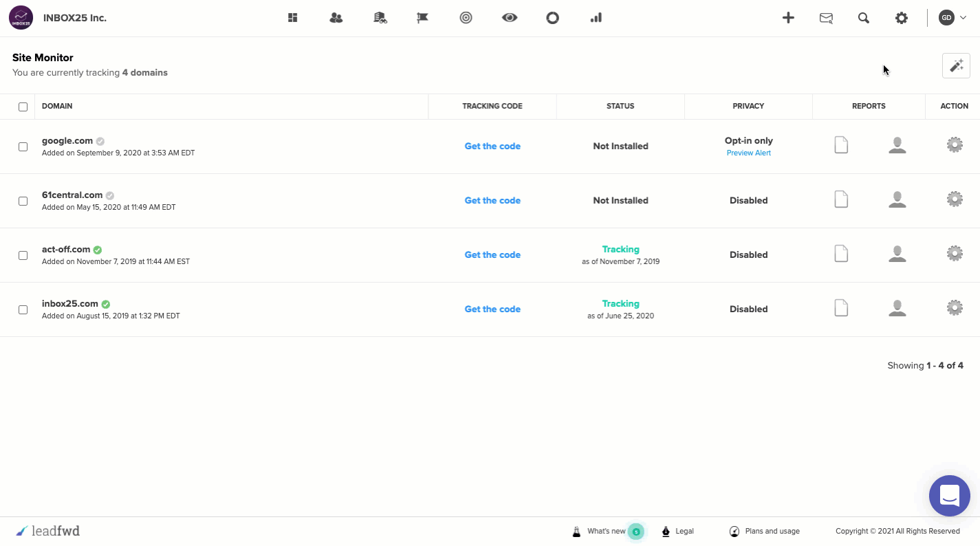
Task: Click the TRACKING CODE column header
Action: click(x=492, y=106)
